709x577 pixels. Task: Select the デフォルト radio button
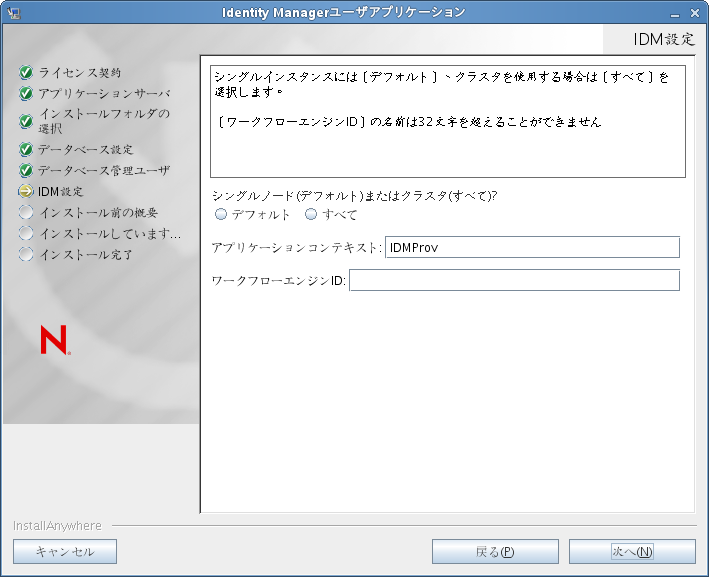(x=221, y=214)
